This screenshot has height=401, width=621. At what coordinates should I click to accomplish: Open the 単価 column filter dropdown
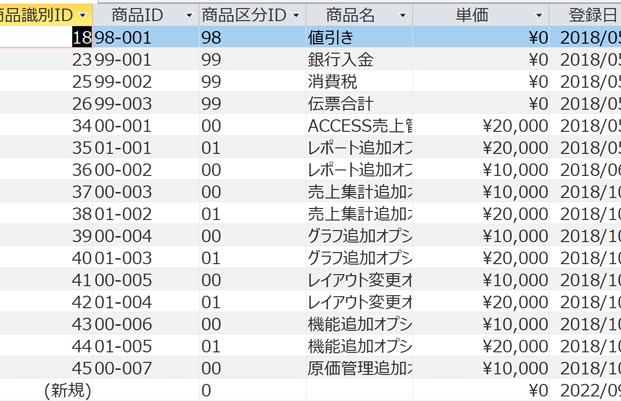540,16
